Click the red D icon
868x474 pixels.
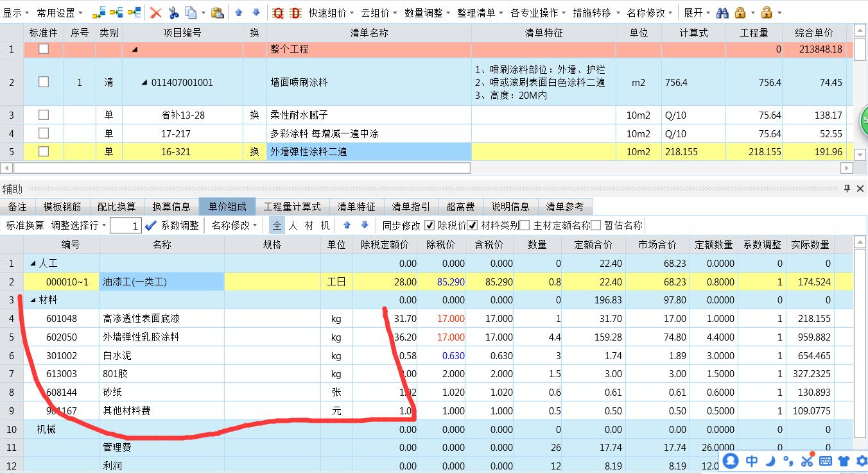click(295, 13)
